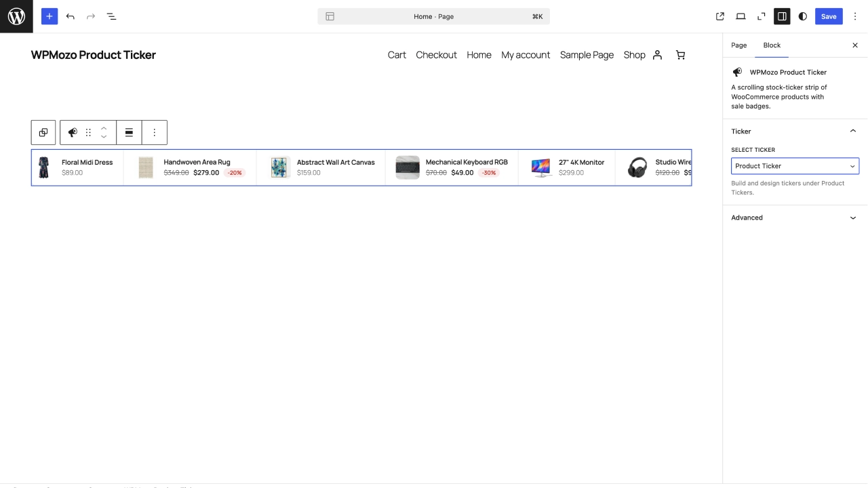Click the -20% sale badge
Viewport: 868px width, 488px height.
click(x=235, y=173)
